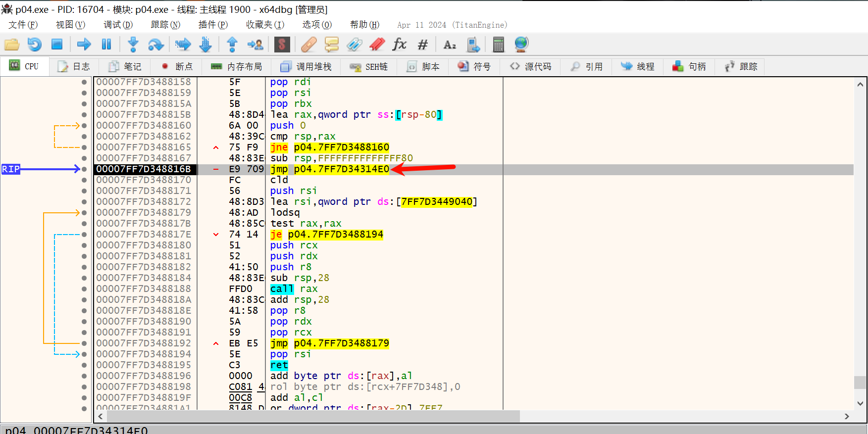Switch to the 源代码 tab
This screenshot has width=868, height=434.
point(531,66)
